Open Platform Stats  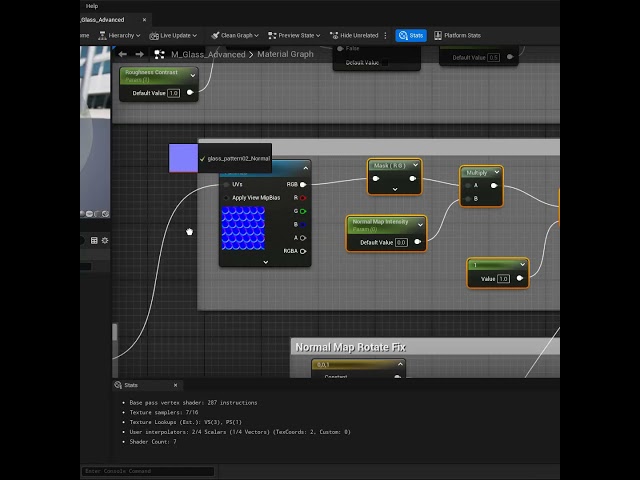pyautogui.click(x=457, y=36)
